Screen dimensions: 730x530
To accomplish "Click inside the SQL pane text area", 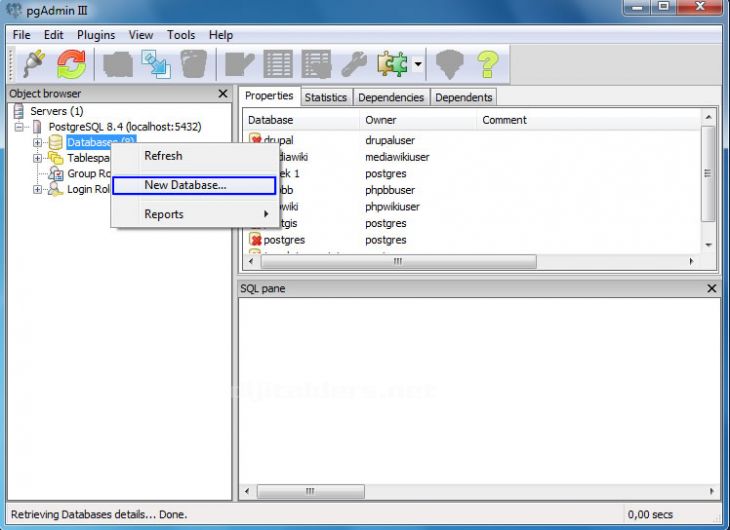I will tap(480, 390).
